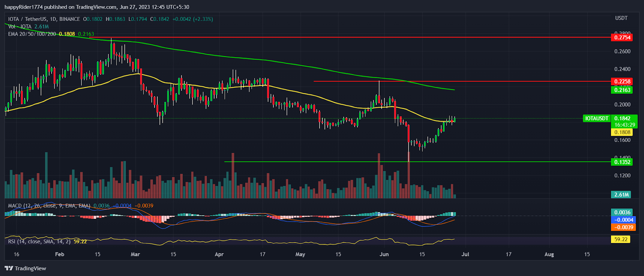Click the 0.2258 red resistance price label
This screenshot has height=276, width=644.
pos(622,81)
